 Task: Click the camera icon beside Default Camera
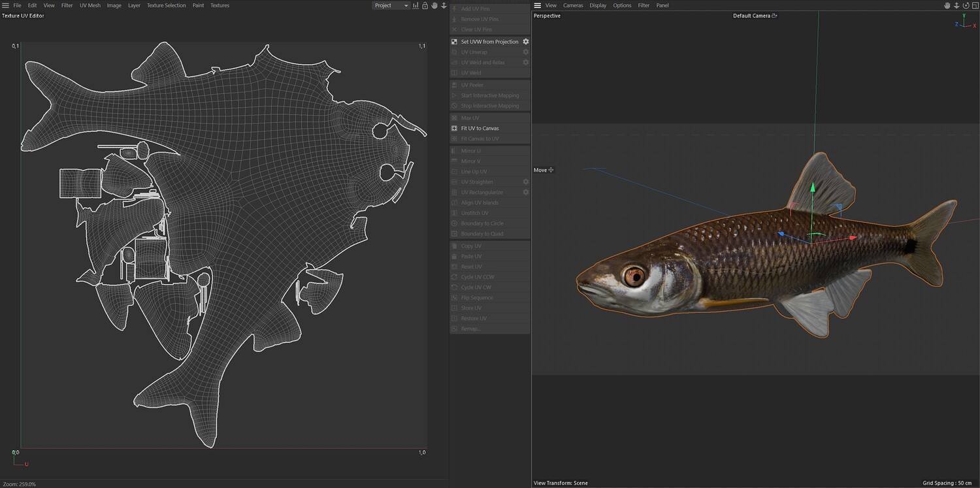coord(774,16)
